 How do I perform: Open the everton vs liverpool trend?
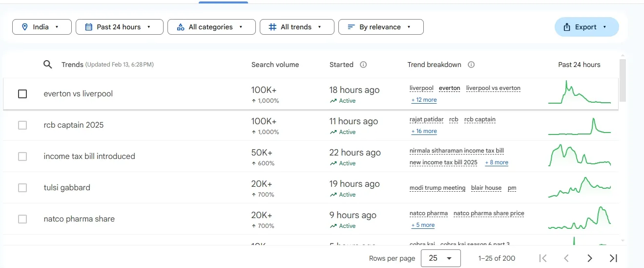coord(78,94)
